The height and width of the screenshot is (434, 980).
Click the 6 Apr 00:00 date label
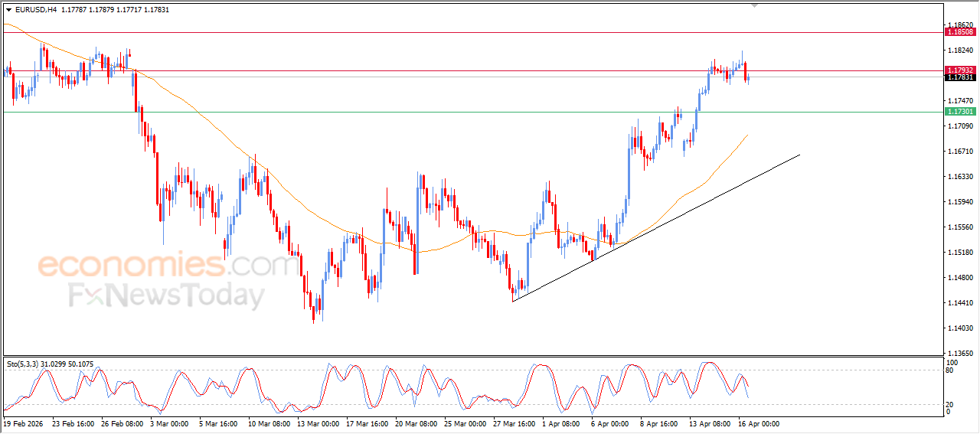coord(612,423)
